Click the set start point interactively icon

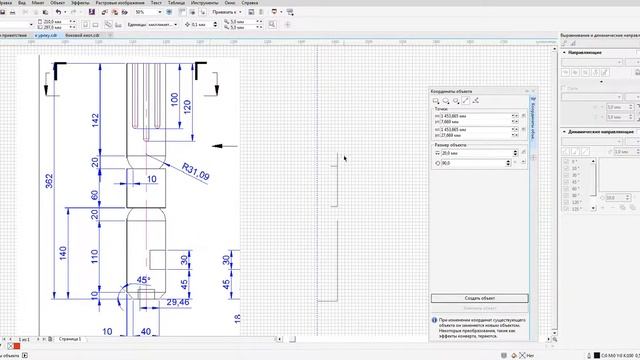pyautogui.click(x=524, y=116)
